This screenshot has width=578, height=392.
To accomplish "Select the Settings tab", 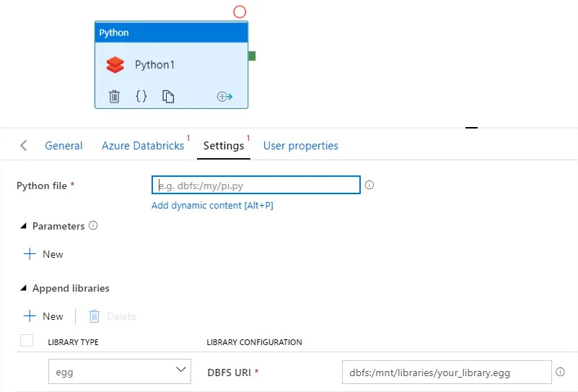I will tap(224, 146).
